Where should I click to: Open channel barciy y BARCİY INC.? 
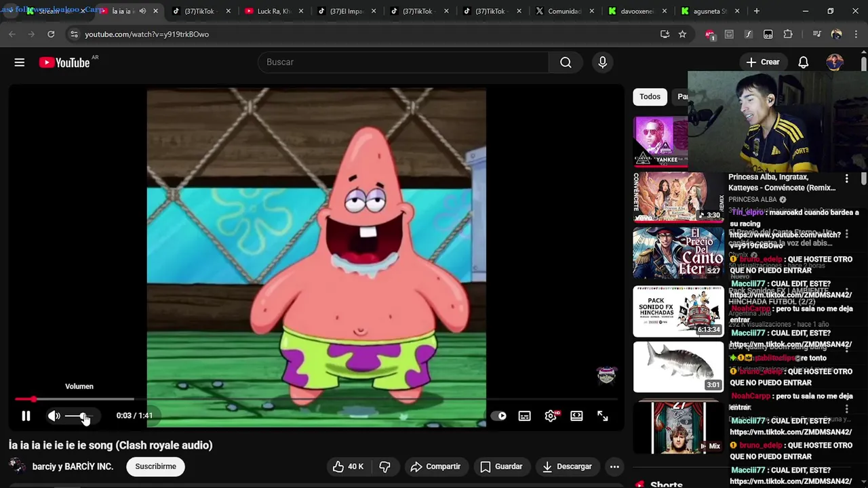click(x=73, y=466)
